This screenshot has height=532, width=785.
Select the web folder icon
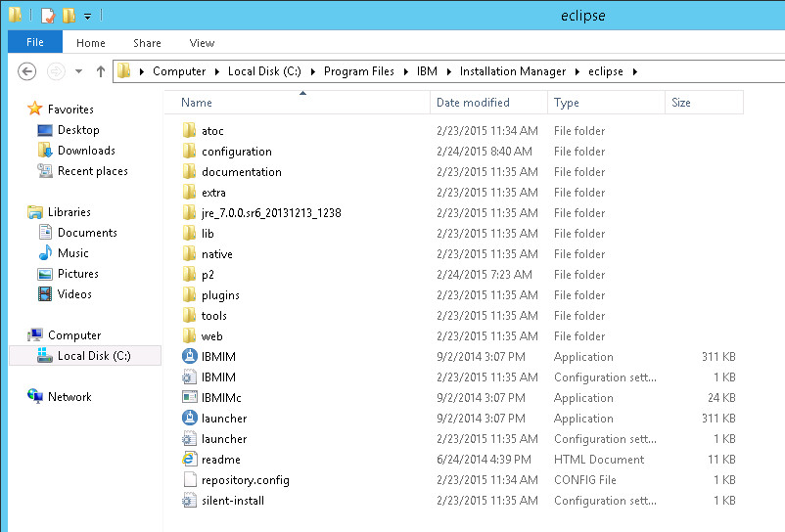189,335
